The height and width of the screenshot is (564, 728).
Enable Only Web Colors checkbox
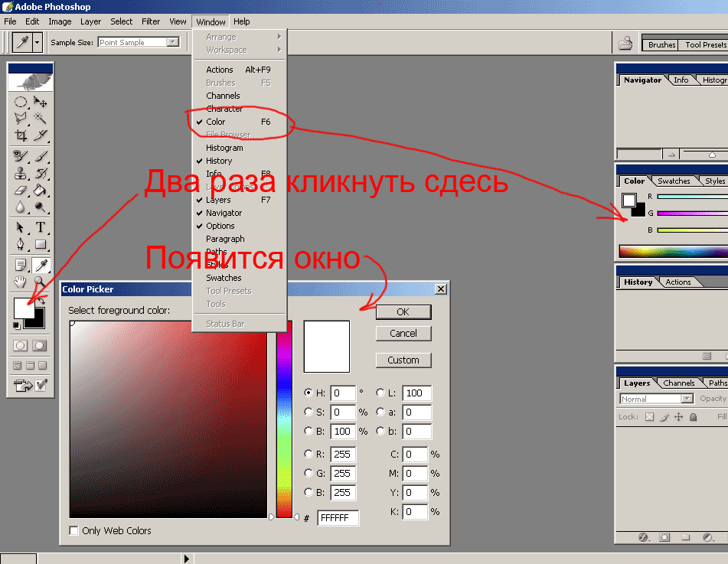(x=73, y=530)
